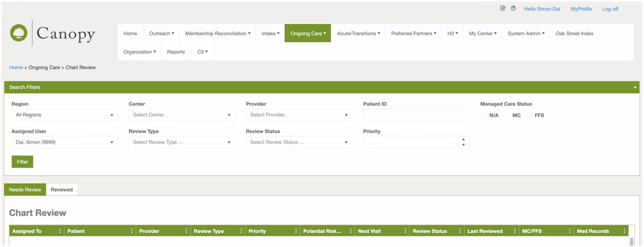Open the My Center menu
The image size is (644, 247).
pyautogui.click(x=482, y=33)
